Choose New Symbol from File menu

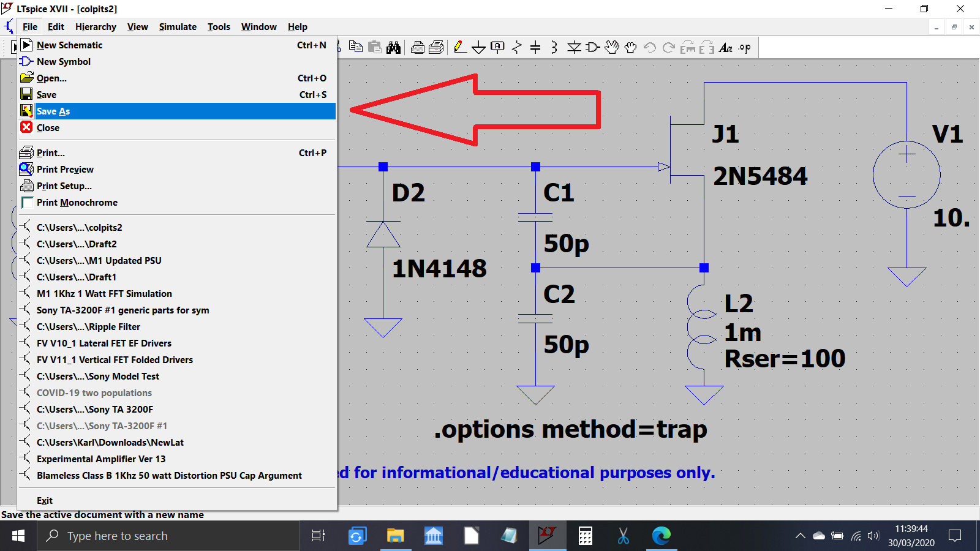178,62
